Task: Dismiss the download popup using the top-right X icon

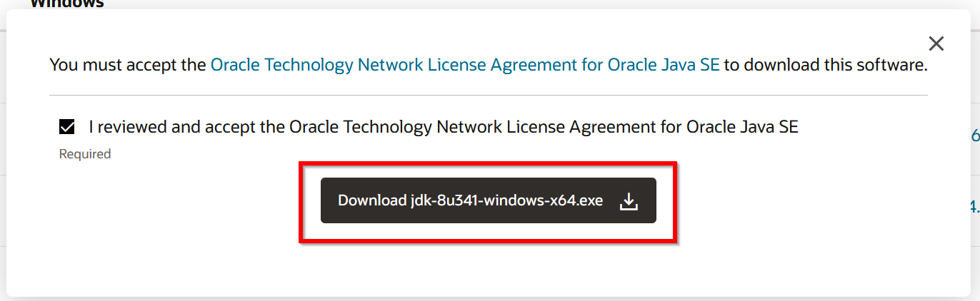Action: [x=936, y=44]
